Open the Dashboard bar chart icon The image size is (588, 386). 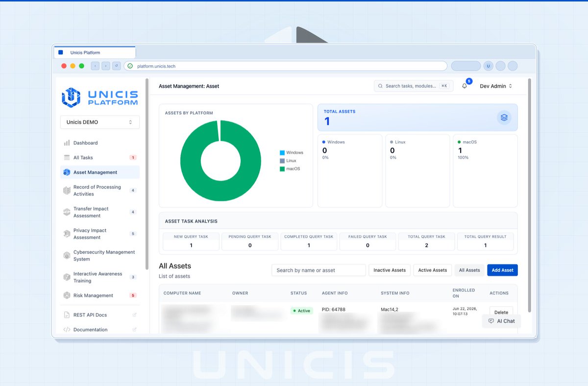[x=67, y=143]
